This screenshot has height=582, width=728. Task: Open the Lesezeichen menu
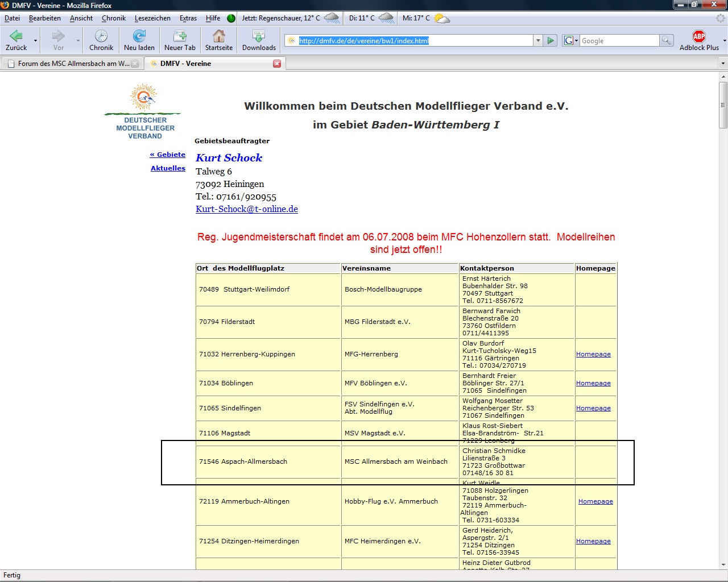point(152,18)
